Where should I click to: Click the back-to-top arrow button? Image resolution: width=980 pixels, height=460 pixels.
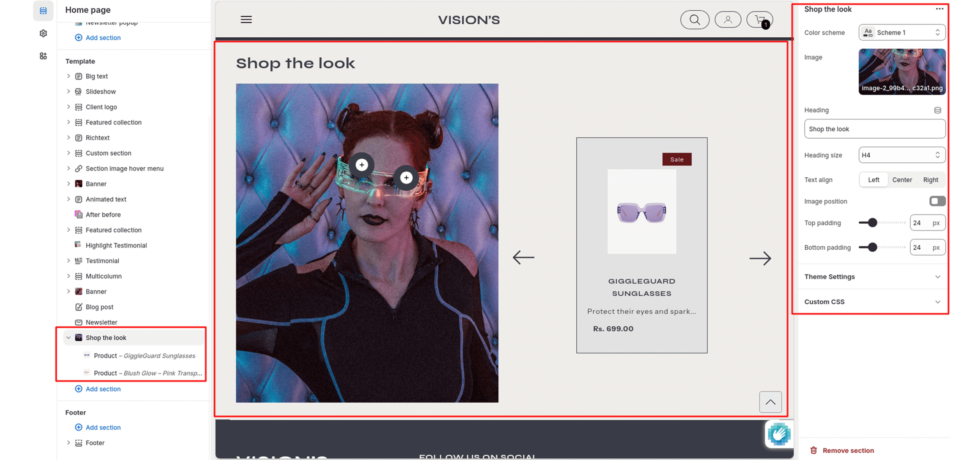pos(770,401)
